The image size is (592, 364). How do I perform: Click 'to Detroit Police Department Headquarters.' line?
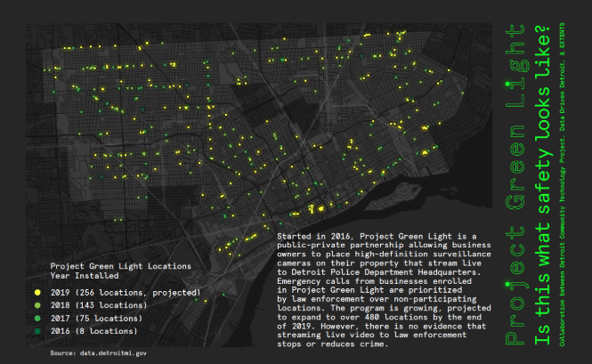pyautogui.click(x=379, y=272)
